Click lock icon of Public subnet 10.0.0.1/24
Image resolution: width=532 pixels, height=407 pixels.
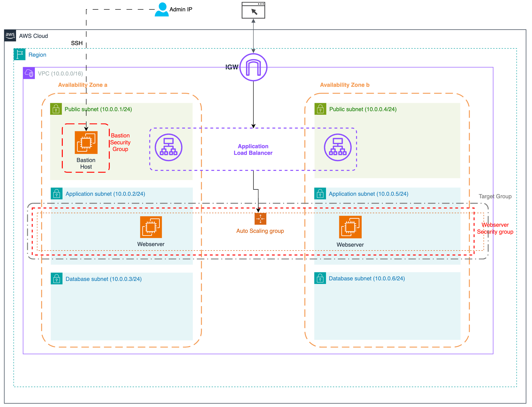[x=56, y=109]
